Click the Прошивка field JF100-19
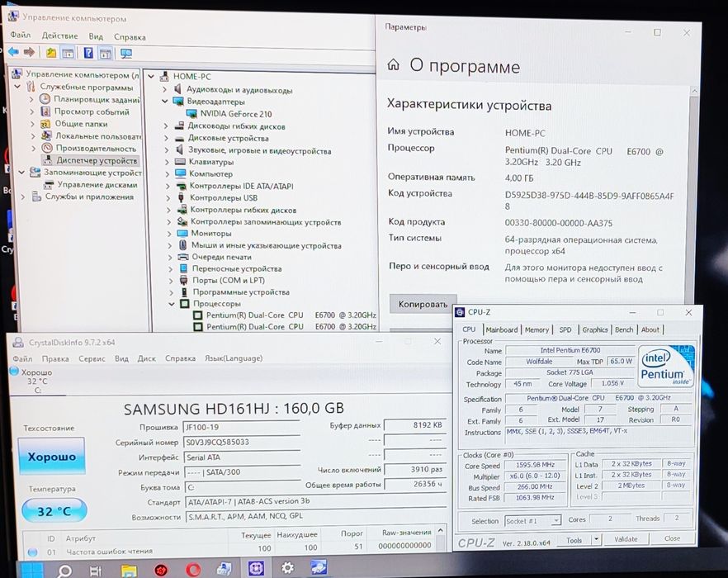This screenshot has height=578, width=728. coord(241,427)
